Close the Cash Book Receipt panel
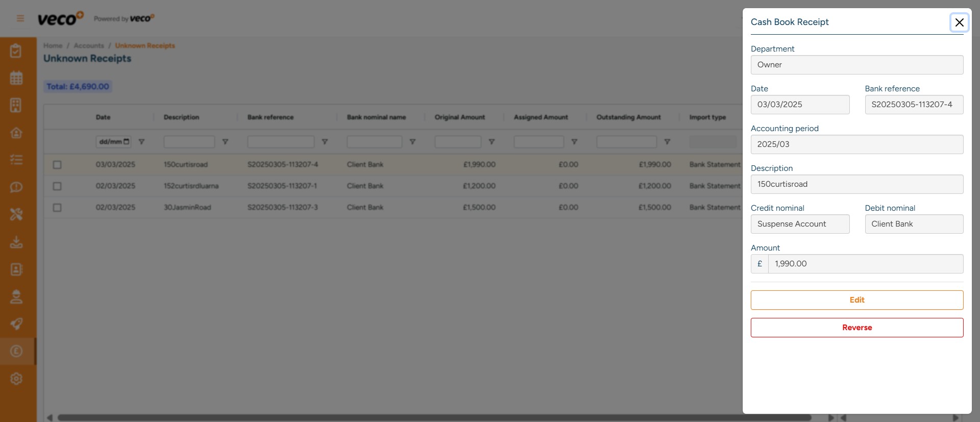 tap(959, 22)
